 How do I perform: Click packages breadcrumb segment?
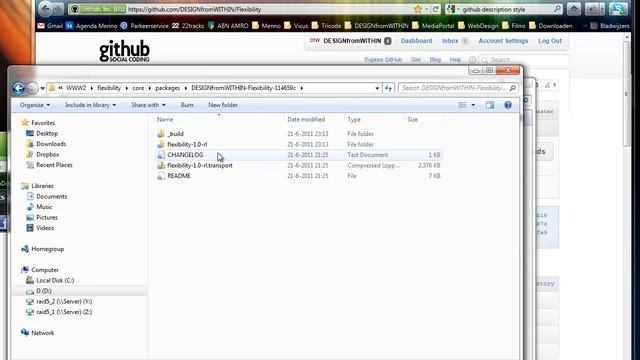point(167,88)
